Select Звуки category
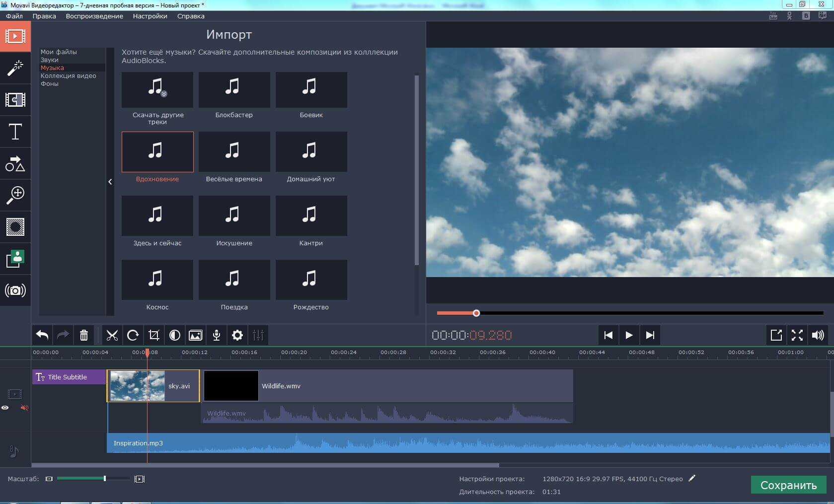 pyautogui.click(x=50, y=60)
